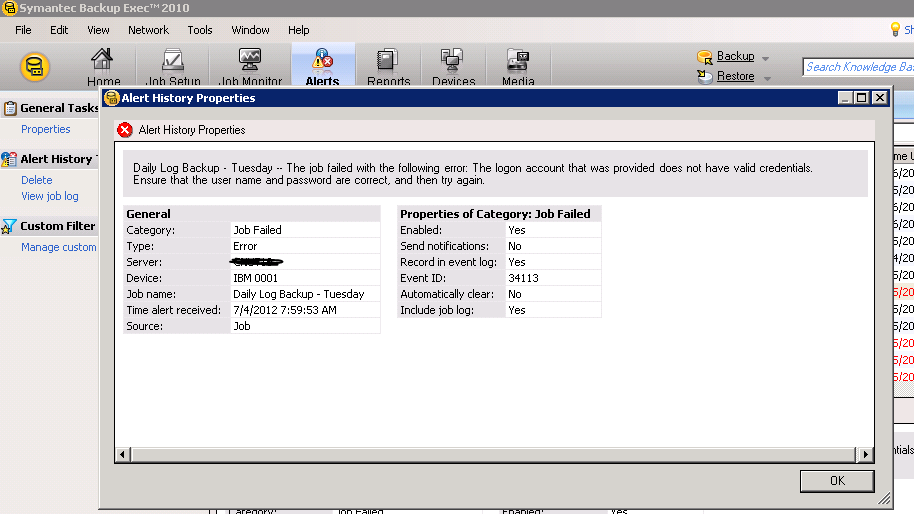Screen dimensions: 914x514
Task: Open the View menu
Action: pos(98,30)
